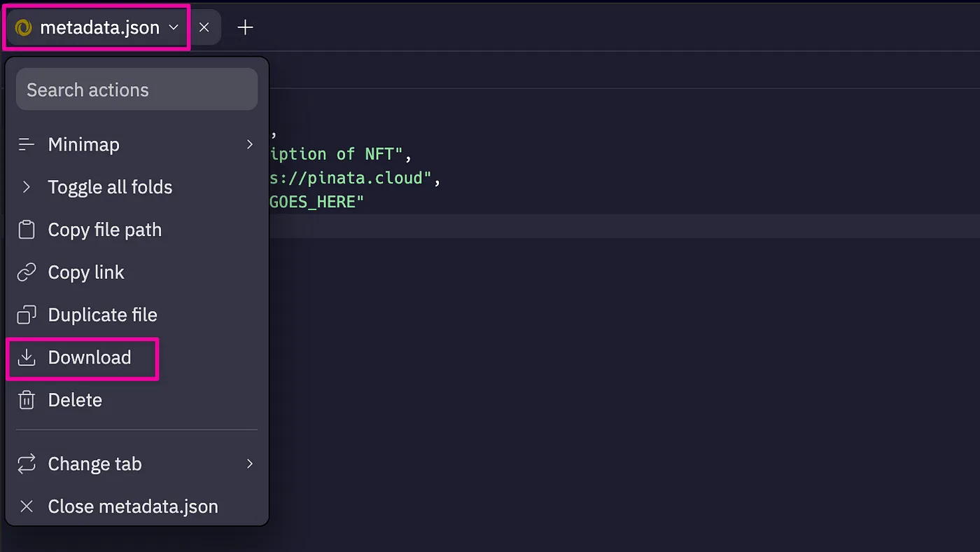Click the Duplicate file stacked squares icon
980x552 pixels.
click(27, 315)
